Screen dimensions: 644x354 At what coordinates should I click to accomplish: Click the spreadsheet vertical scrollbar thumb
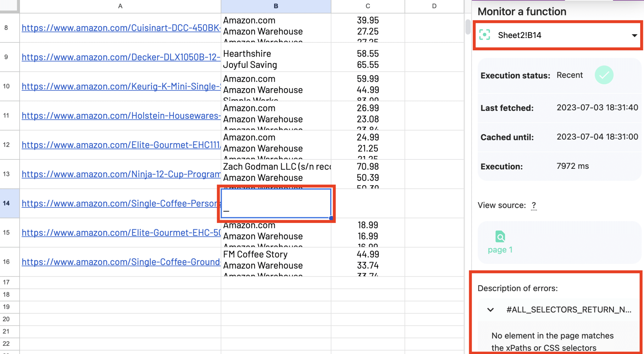tap(468, 27)
